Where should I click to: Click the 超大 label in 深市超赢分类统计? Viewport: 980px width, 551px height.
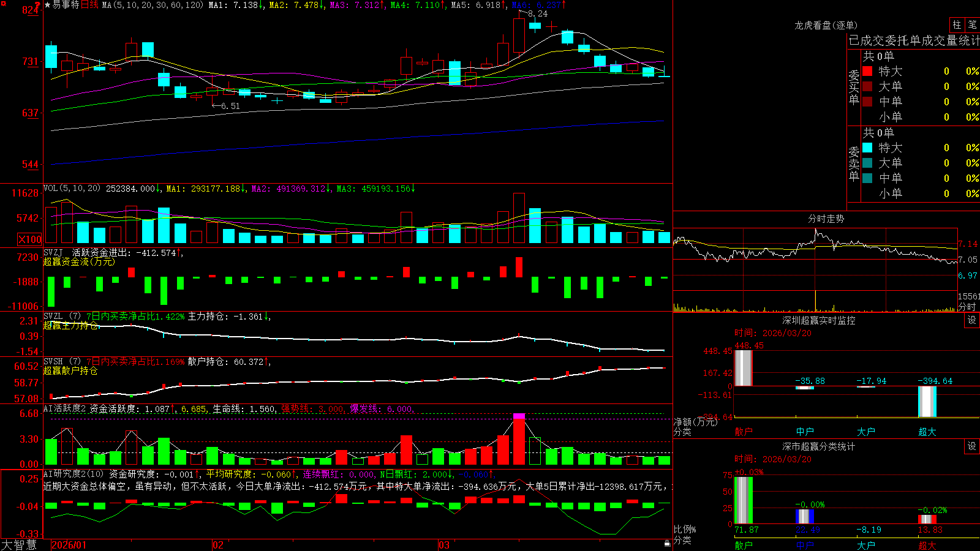point(927,545)
